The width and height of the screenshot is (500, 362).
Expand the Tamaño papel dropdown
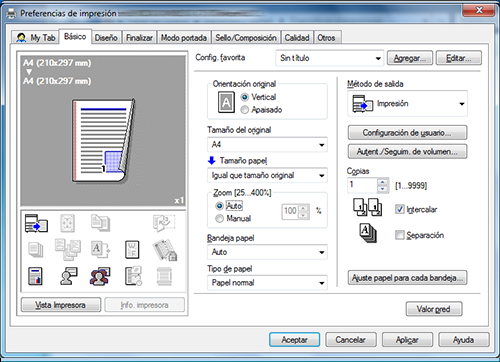(267, 175)
